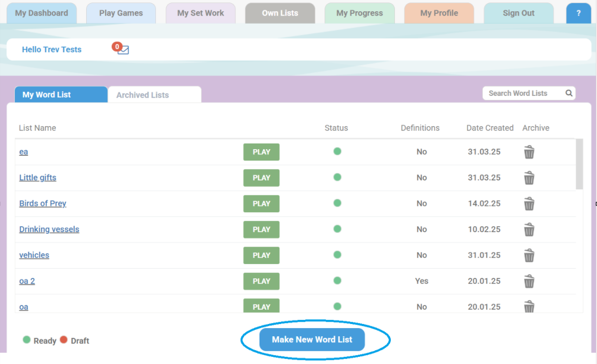This screenshot has width=597, height=364.
Task: Delete Drinking vessels using its trash icon
Action: coord(529,230)
